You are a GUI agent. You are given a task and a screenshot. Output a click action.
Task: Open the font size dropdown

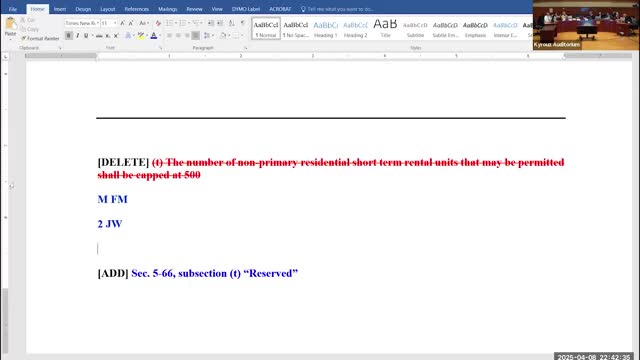click(115, 23)
